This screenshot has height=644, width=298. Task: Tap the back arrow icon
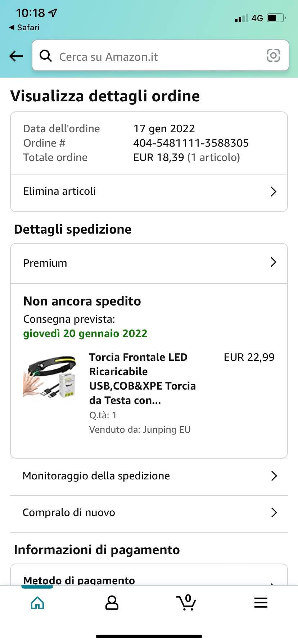(x=16, y=56)
